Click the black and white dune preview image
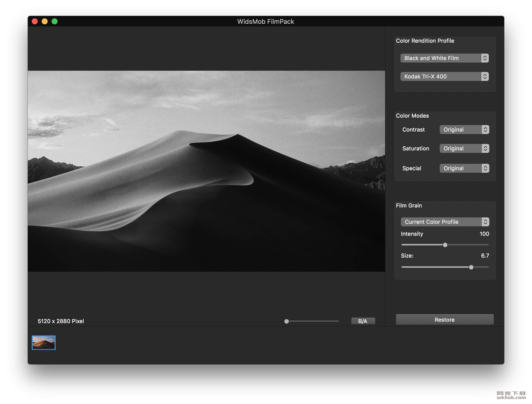 (206, 171)
